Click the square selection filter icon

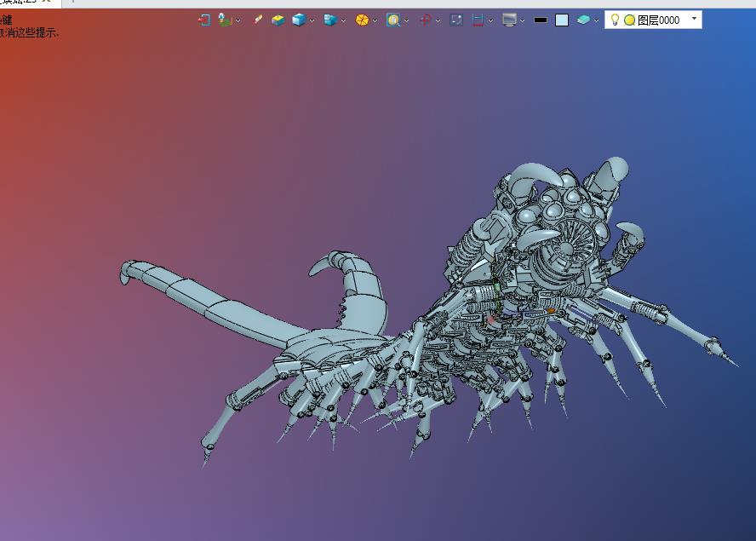[456, 20]
